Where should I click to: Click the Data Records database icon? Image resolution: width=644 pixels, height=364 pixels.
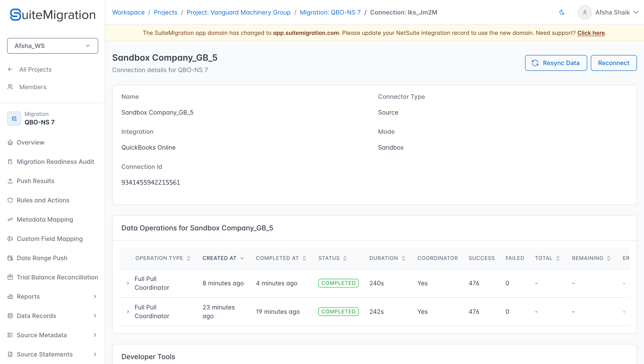pyautogui.click(x=10, y=316)
